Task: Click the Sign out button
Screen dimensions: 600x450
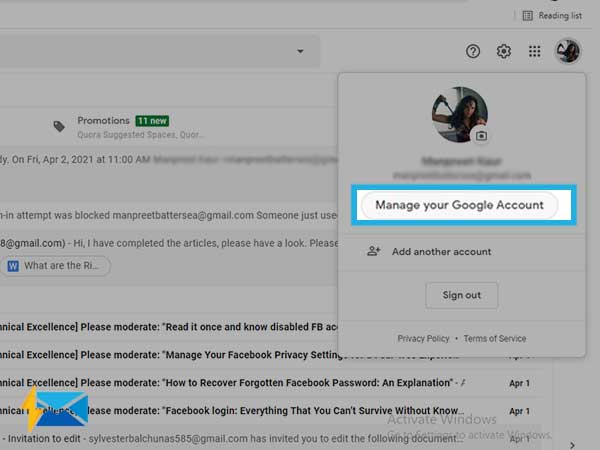Action: 461,295
